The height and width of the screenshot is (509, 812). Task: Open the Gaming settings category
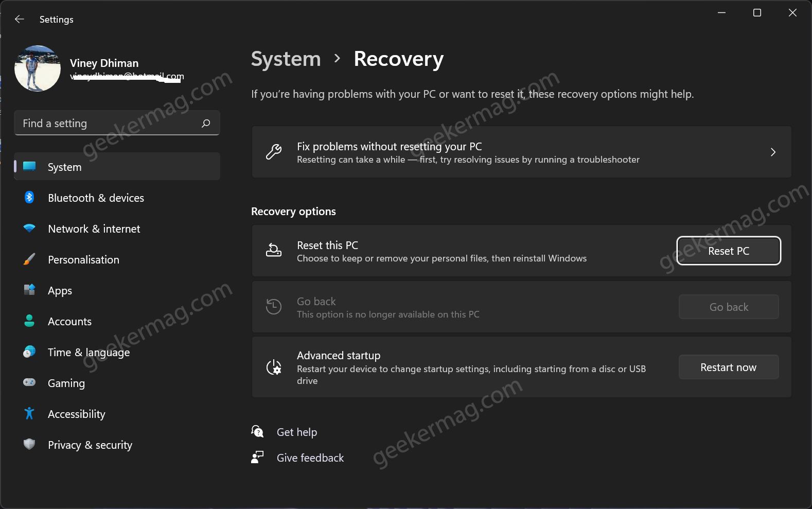coord(117,383)
